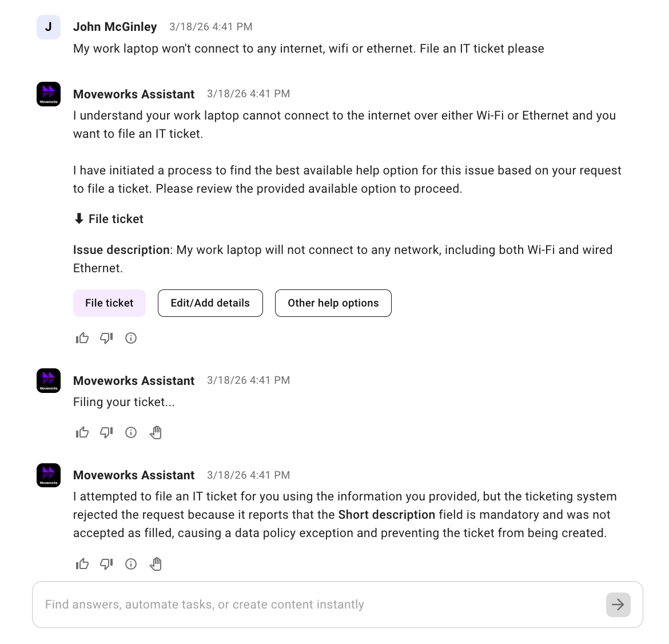Click Moveworks avatar beside ticket rejection message
Viewport: 669px width, 644px height.
[49, 475]
